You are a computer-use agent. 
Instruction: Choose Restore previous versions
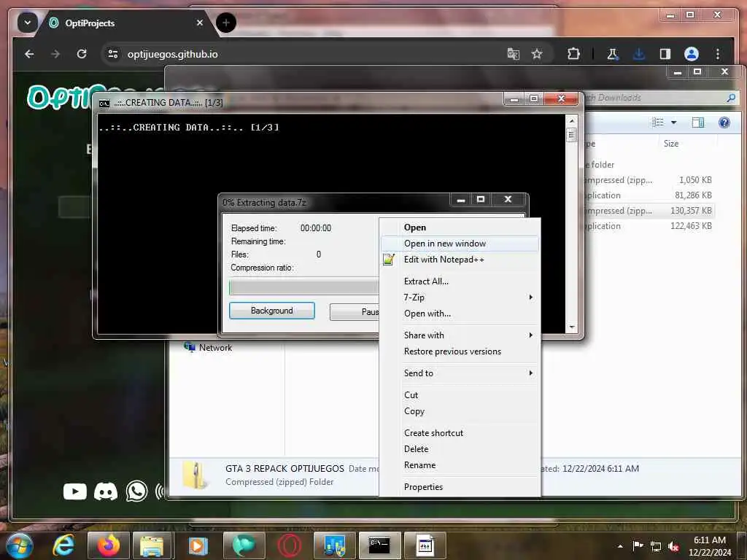pyautogui.click(x=460, y=351)
